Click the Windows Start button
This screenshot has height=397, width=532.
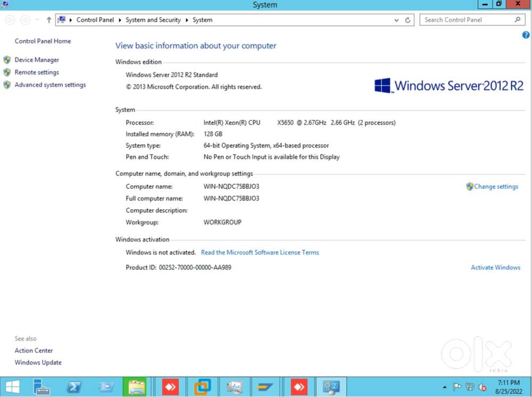pyautogui.click(x=12, y=387)
